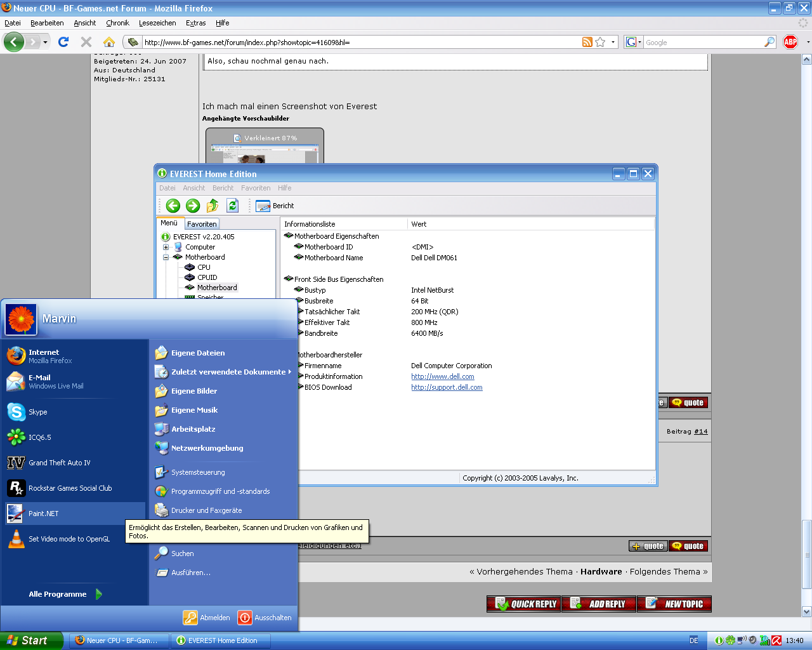This screenshot has height=650, width=812.
Task: Open the Google search engine selector
Action: tap(634, 42)
